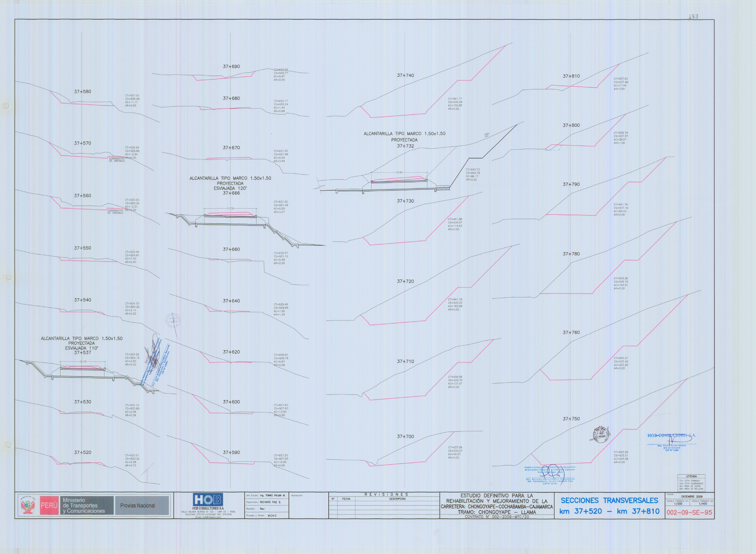Click the section label 37+590
756x554 pixels.
tap(231, 452)
